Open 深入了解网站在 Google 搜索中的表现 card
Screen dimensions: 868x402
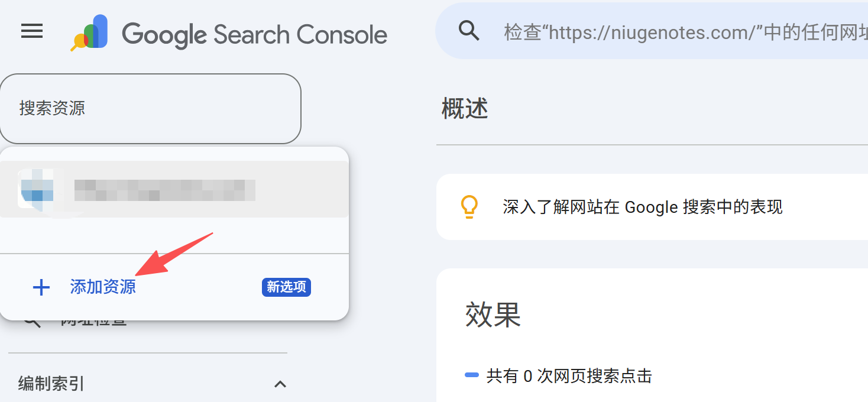coord(652,207)
